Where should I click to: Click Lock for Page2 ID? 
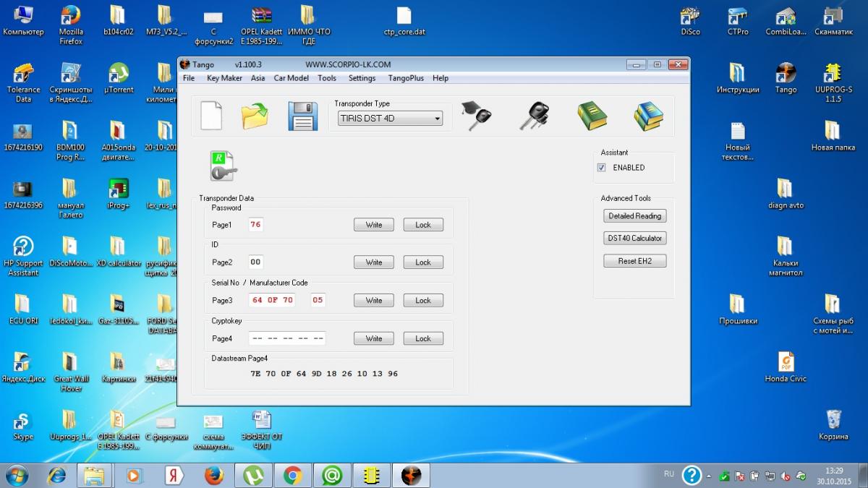point(423,262)
